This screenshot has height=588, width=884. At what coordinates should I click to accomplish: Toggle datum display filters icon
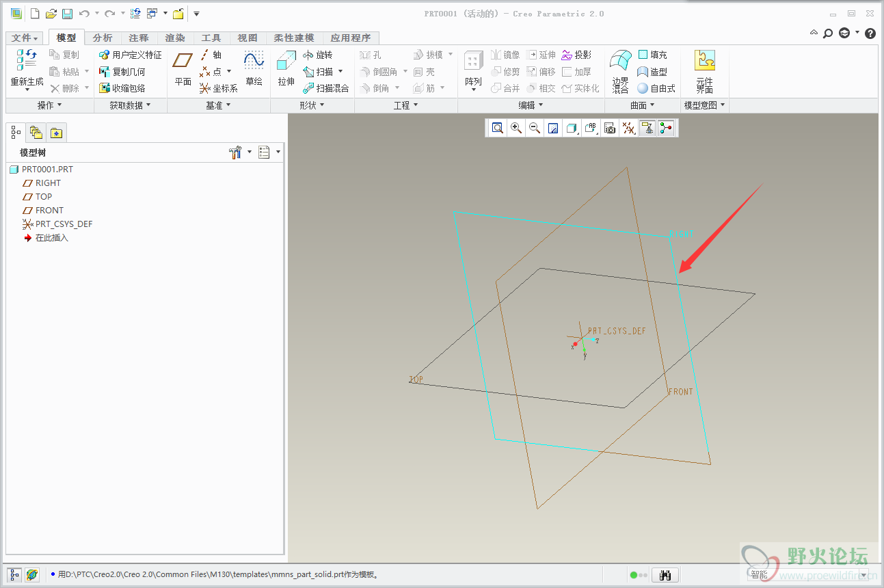[x=629, y=128]
